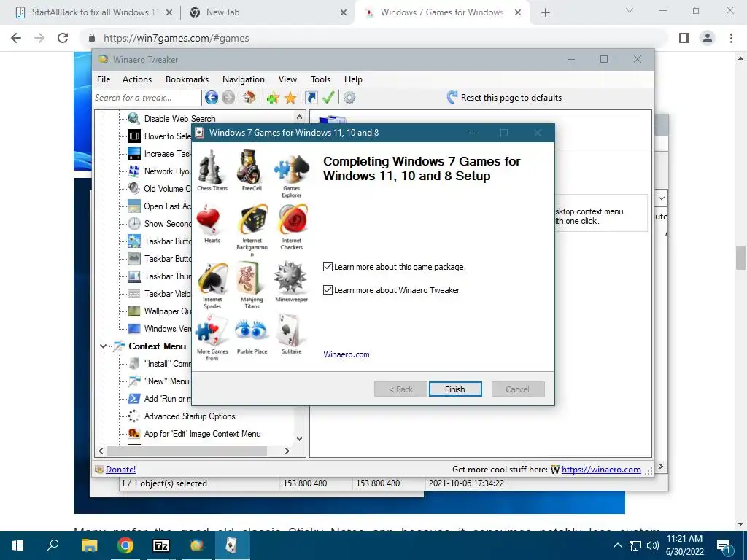Open the File menu in Winaero Tweaker

(x=104, y=79)
